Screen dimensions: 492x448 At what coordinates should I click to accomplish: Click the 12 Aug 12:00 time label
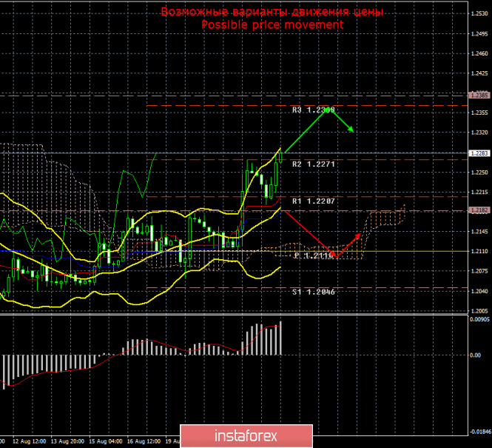(x=29, y=441)
